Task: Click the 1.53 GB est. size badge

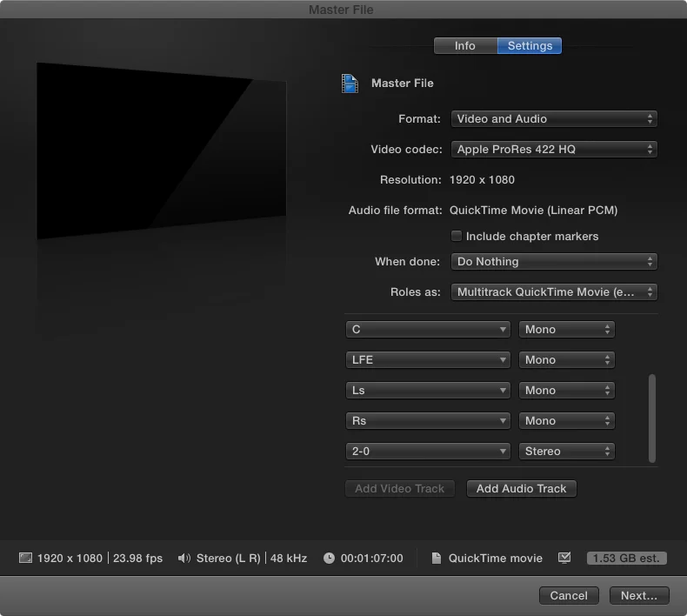Action: pos(626,558)
